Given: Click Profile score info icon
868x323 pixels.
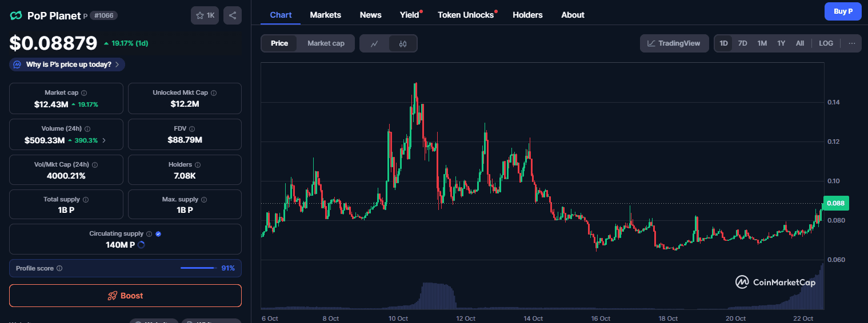Looking at the screenshot, I should [59, 268].
